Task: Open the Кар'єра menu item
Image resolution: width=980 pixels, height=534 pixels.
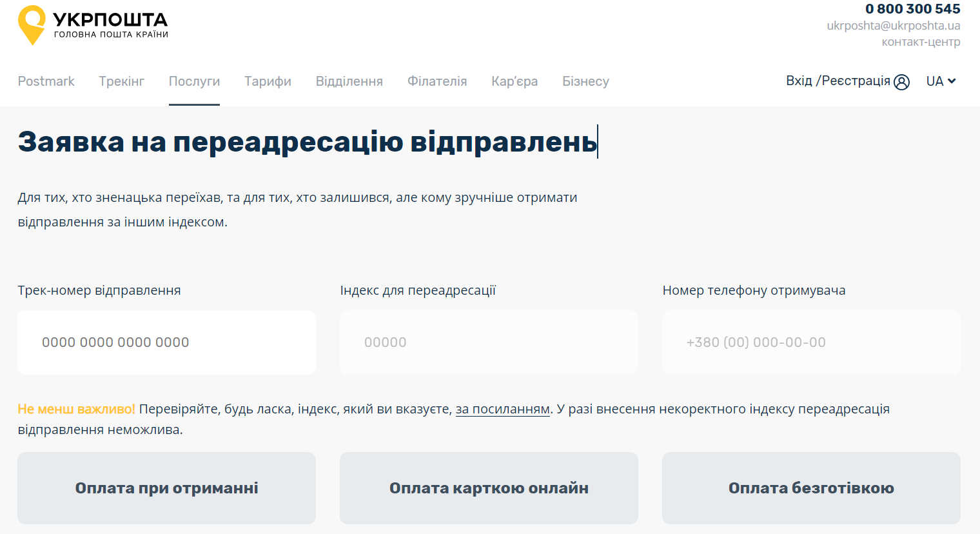Action: tap(514, 81)
